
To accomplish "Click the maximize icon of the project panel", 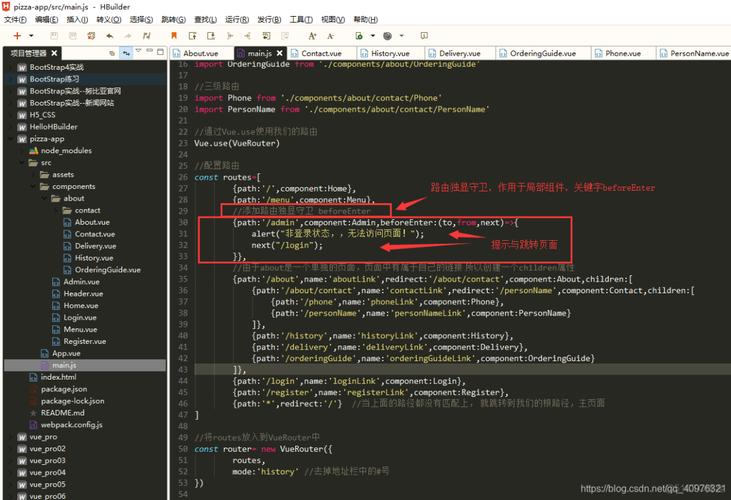I will (x=160, y=52).
